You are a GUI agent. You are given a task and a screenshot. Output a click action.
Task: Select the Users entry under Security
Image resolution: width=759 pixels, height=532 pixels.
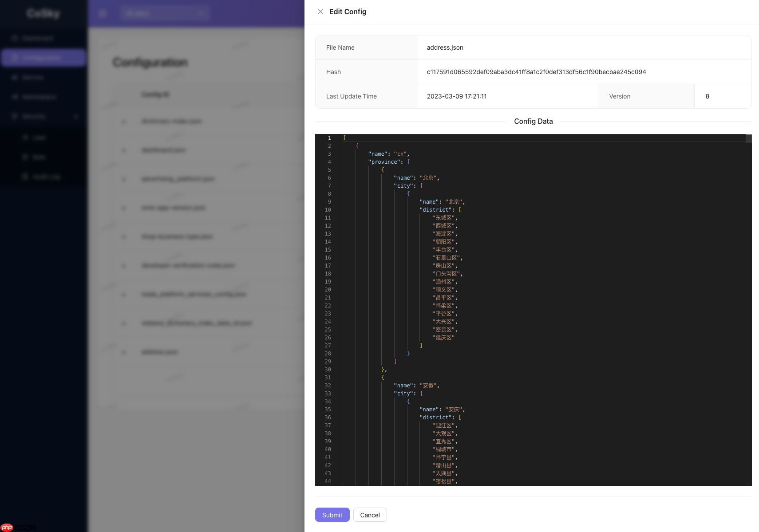(25, 138)
